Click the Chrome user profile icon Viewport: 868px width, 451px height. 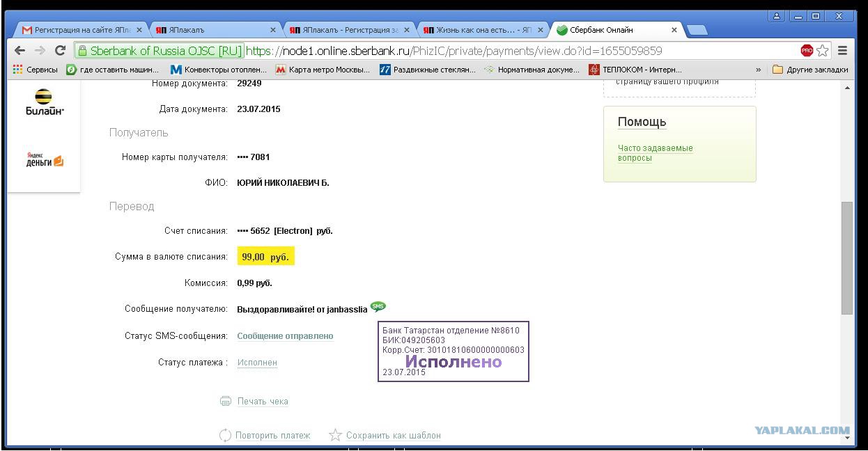click(777, 16)
